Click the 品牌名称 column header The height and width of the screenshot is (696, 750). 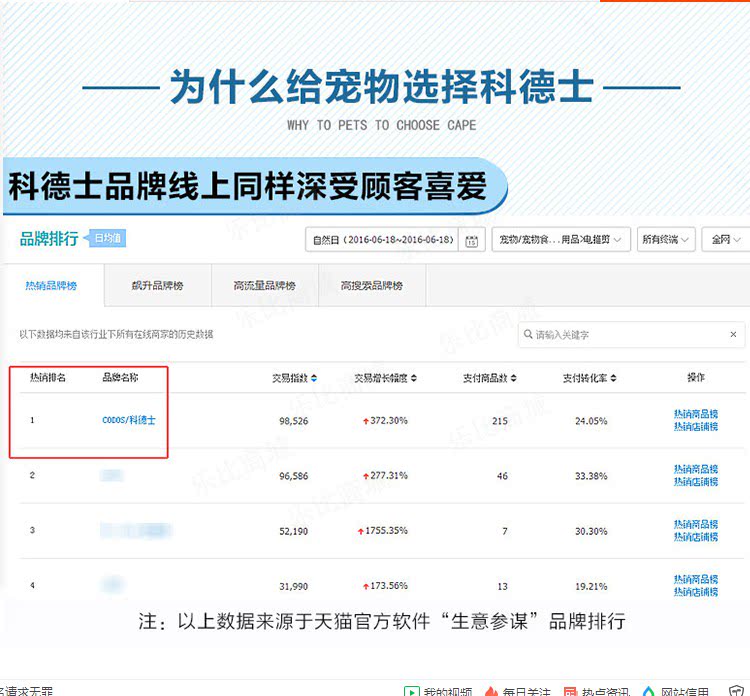(120, 377)
